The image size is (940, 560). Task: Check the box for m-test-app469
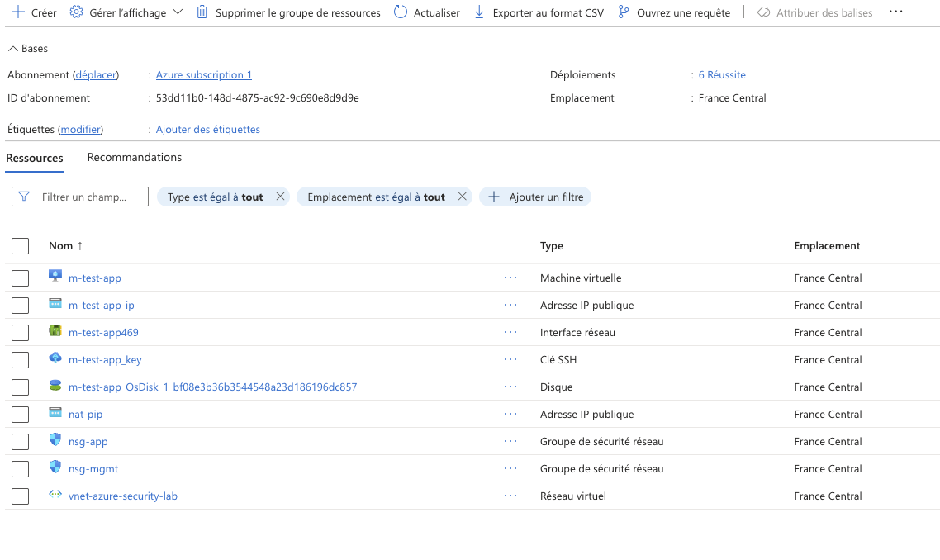(21, 333)
